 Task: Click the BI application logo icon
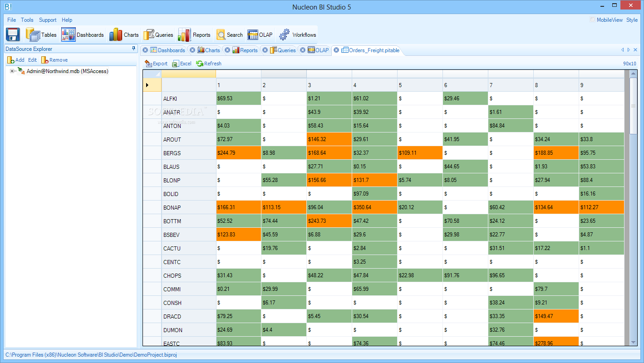(8, 6)
